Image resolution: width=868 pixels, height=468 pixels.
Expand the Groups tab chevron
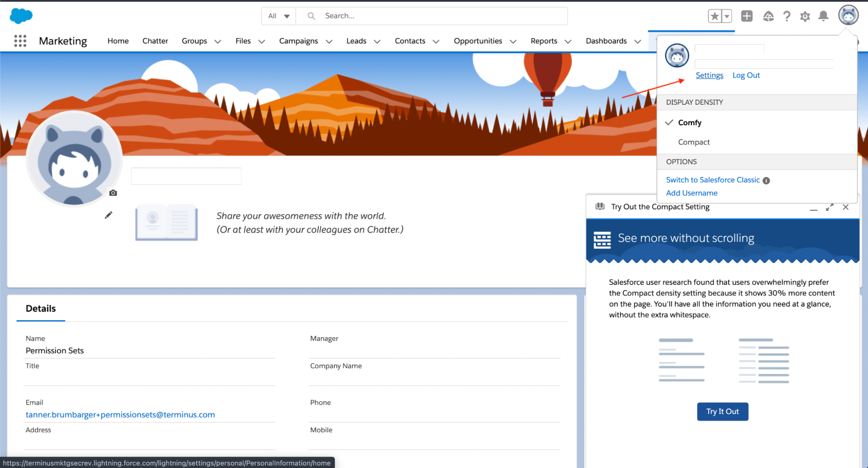218,41
